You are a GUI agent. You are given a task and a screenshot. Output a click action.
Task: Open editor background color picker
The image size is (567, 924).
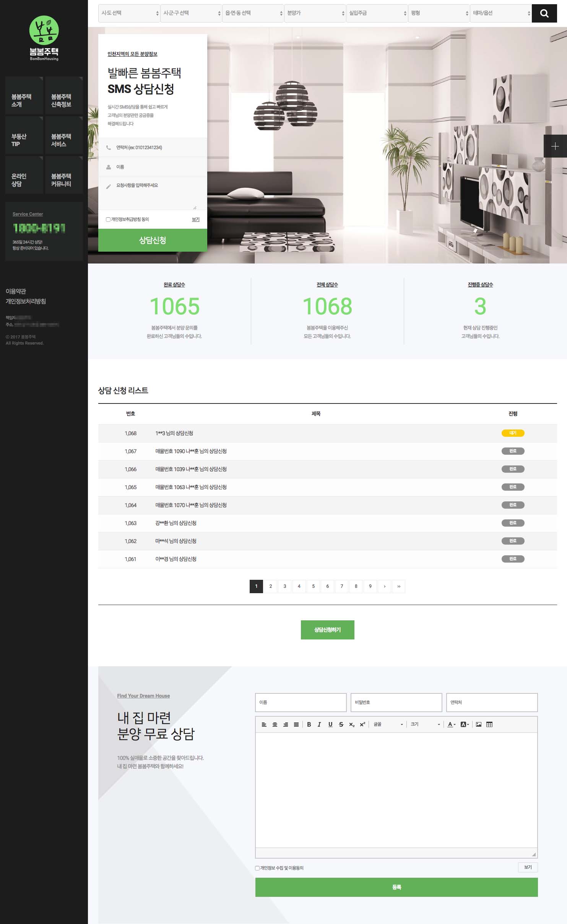pyautogui.click(x=465, y=724)
